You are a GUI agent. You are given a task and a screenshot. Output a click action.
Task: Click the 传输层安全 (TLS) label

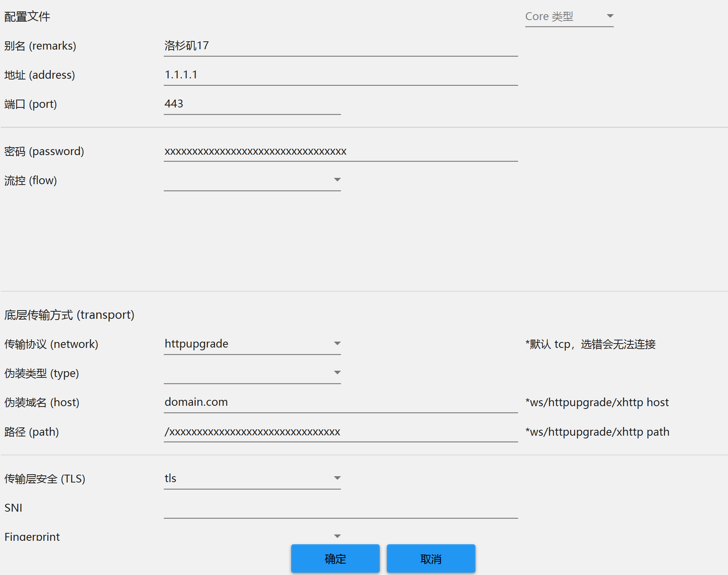(44, 479)
